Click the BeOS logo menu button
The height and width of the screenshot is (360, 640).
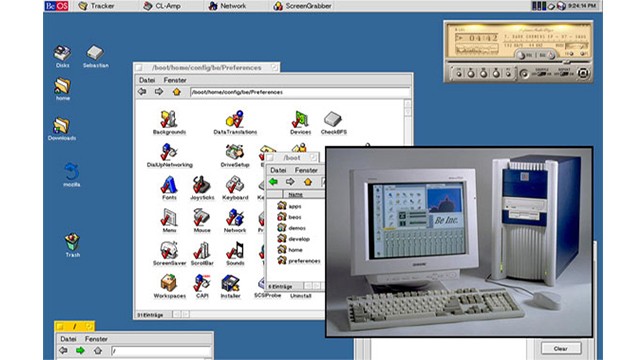tap(56, 6)
